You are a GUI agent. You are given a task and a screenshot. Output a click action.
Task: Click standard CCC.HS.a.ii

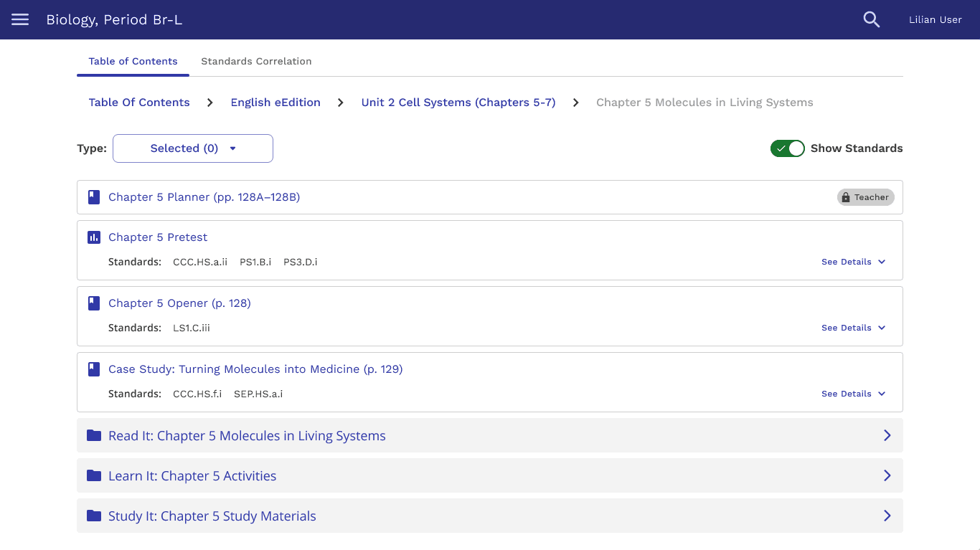[200, 262]
